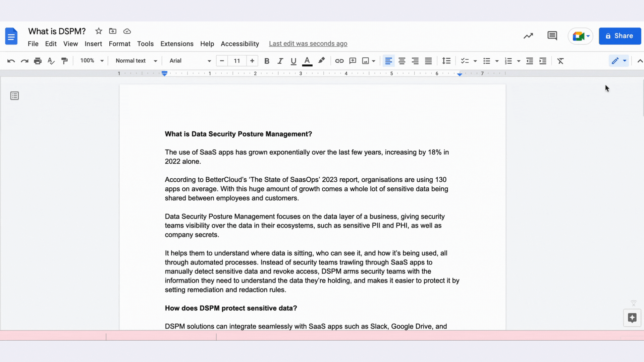Open the text color picker
Image resolution: width=644 pixels, height=362 pixels.
307,61
